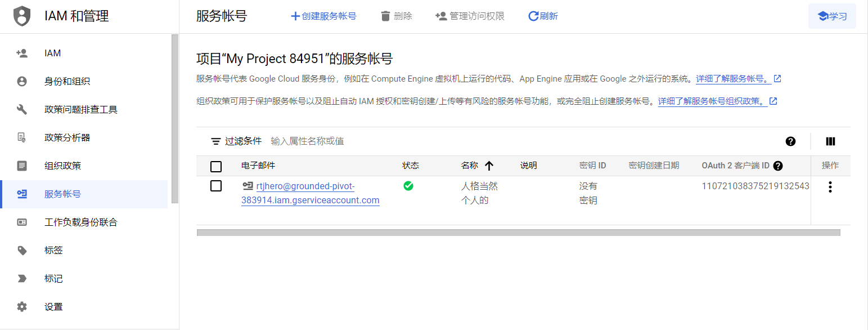868x330 pixels.
Task: Click the 没有密钥 cell
Action: [588, 193]
